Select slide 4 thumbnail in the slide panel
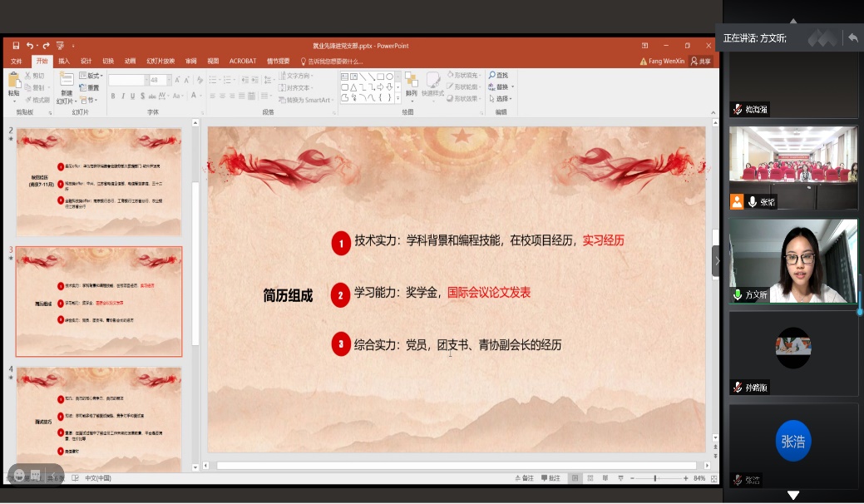 tap(99, 412)
